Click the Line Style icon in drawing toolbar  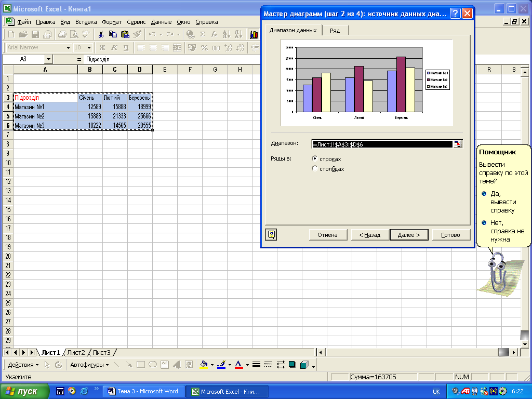click(257, 365)
